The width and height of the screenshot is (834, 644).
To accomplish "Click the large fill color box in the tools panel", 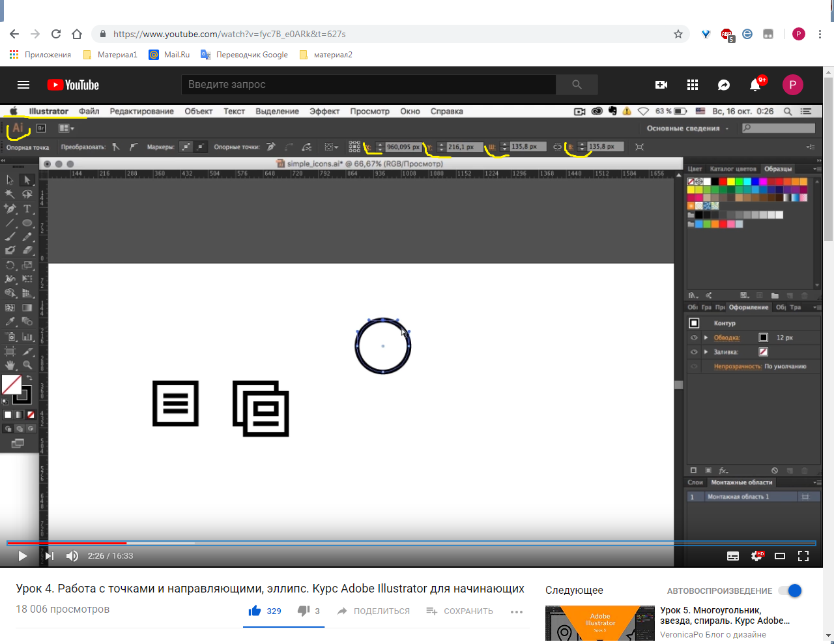I will [11, 385].
